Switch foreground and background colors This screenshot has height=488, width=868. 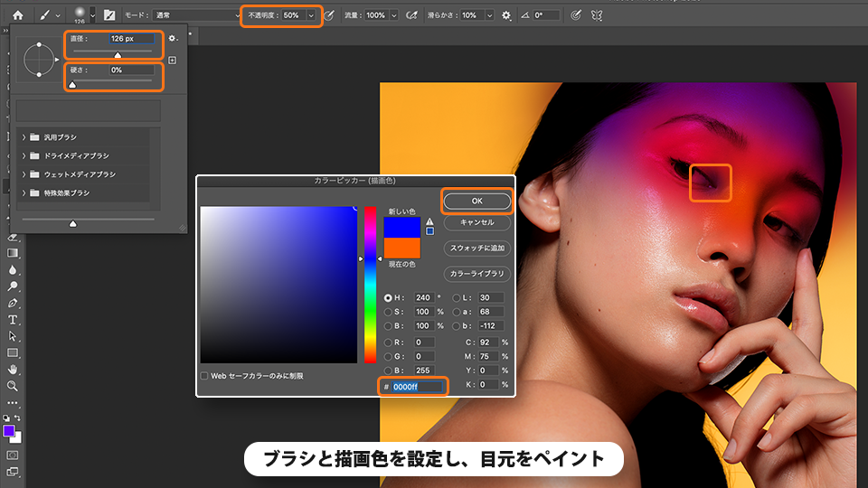click(18, 418)
